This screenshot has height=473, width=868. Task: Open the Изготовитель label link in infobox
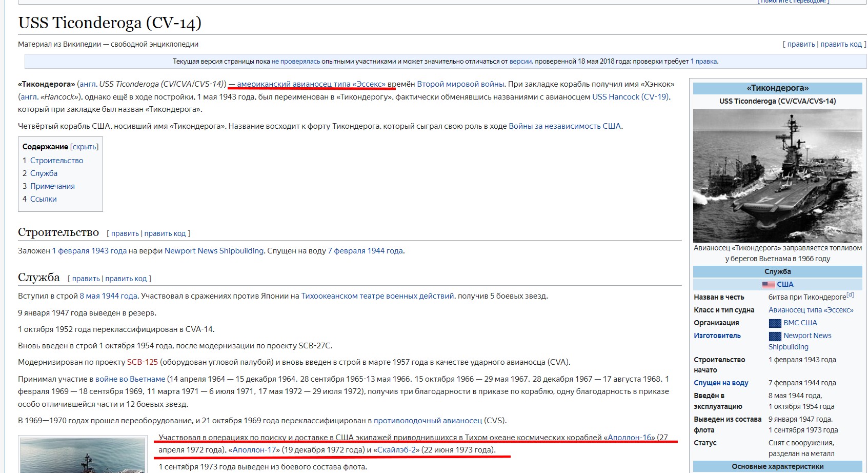click(717, 336)
